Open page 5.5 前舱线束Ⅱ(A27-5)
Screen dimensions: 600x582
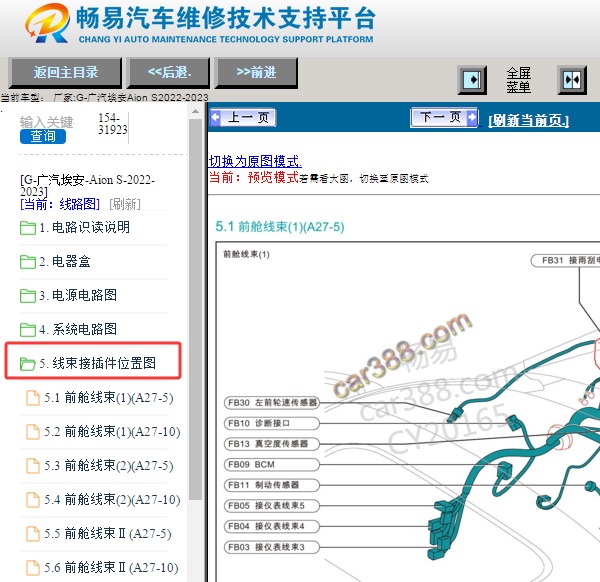(108, 534)
